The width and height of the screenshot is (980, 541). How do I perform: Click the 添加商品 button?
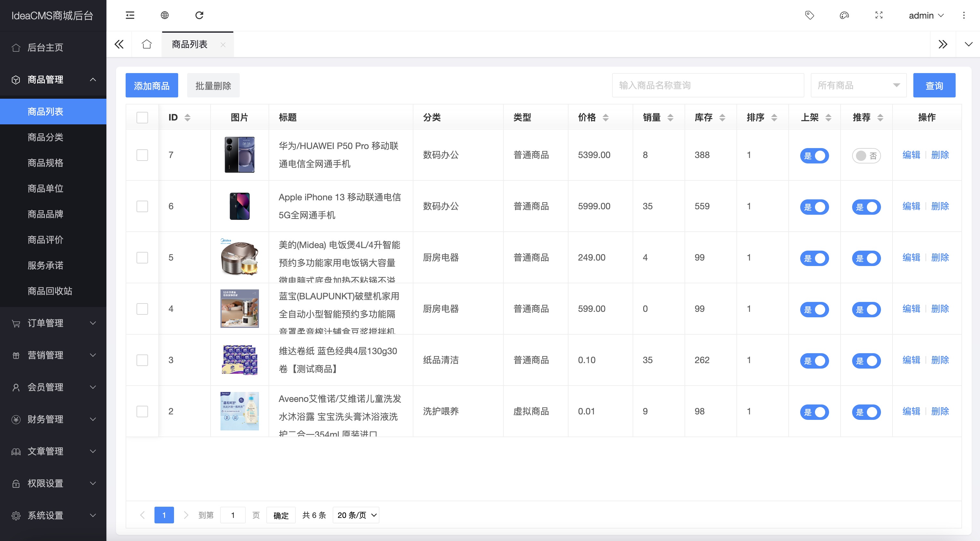[x=152, y=85]
